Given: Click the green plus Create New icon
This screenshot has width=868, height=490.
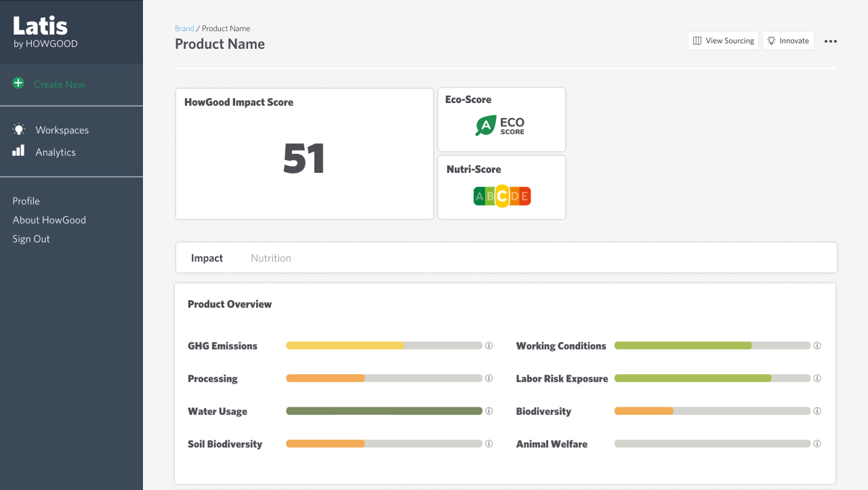Looking at the screenshot, I should [x=18, y=83].
